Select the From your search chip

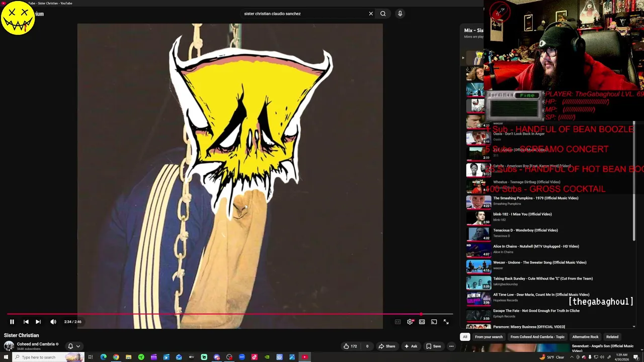tap(489, 337)
